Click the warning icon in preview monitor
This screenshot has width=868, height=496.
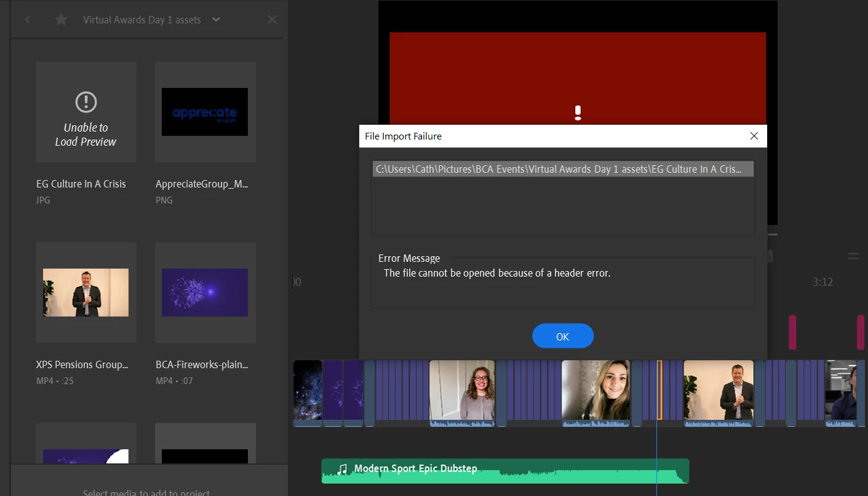578,112
